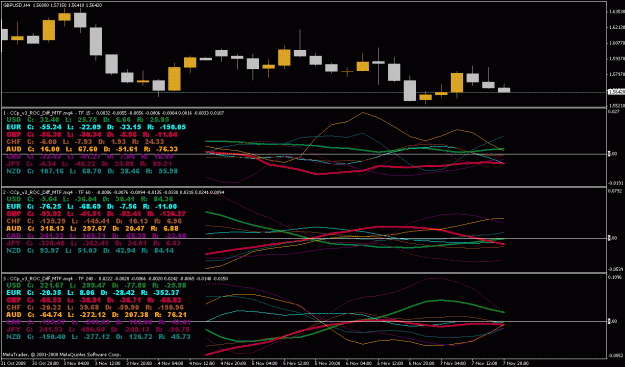The width and height of the screenshot is (625, 367).
Task: Click NZD C value 93.97 in TF 60 panel
Action: tap(50, 251)
